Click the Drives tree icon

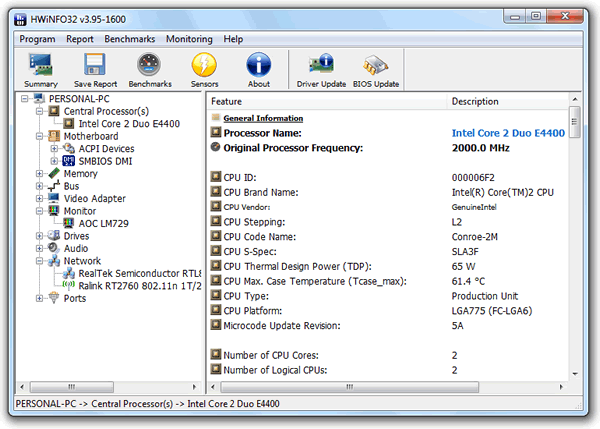click(x=54, y=235)
